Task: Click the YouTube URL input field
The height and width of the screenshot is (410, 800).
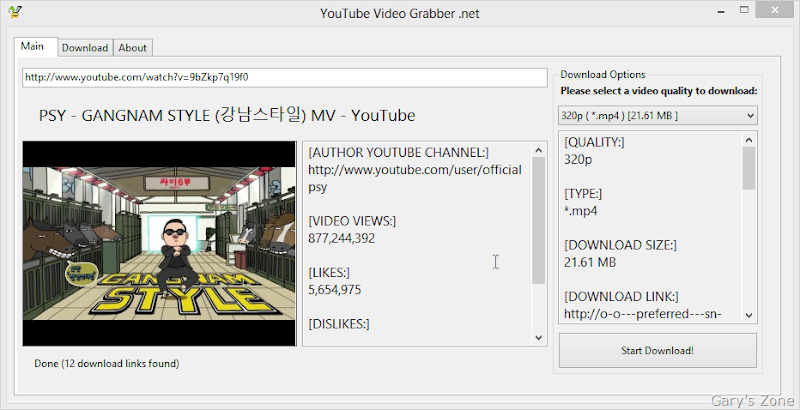Action: pos(285,78)
